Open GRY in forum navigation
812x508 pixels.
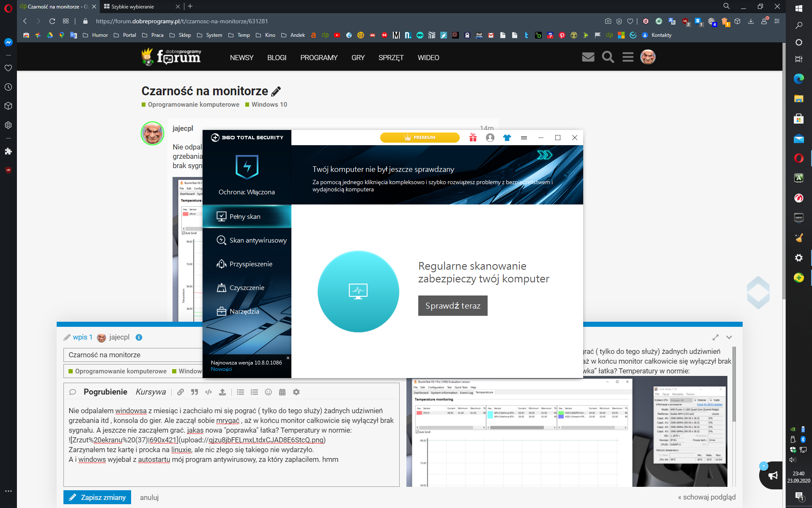click(358, 58)
